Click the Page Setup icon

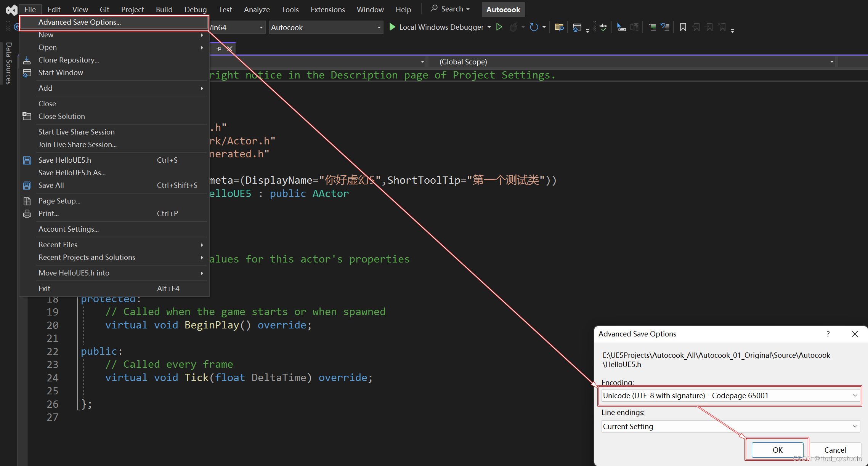pos(27,201)
